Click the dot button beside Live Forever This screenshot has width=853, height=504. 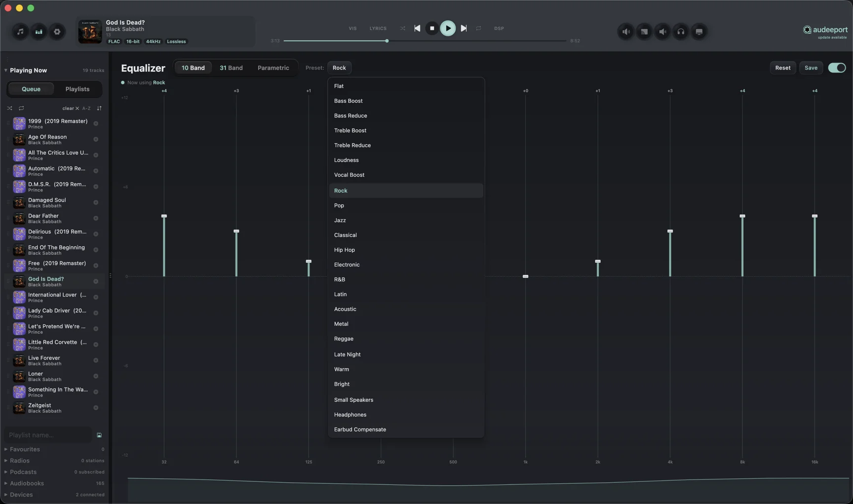pyautogui.click(x=96, y=360)
